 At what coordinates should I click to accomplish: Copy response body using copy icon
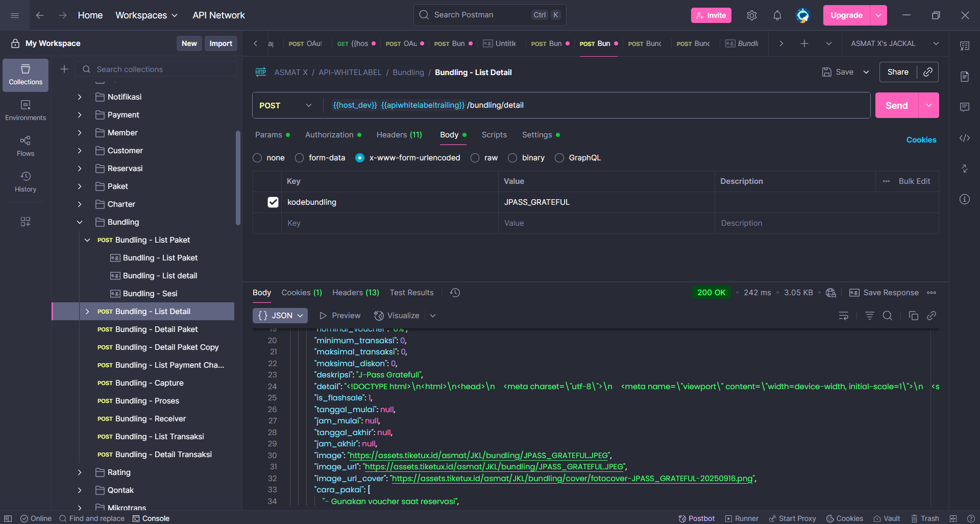point(913,316)
